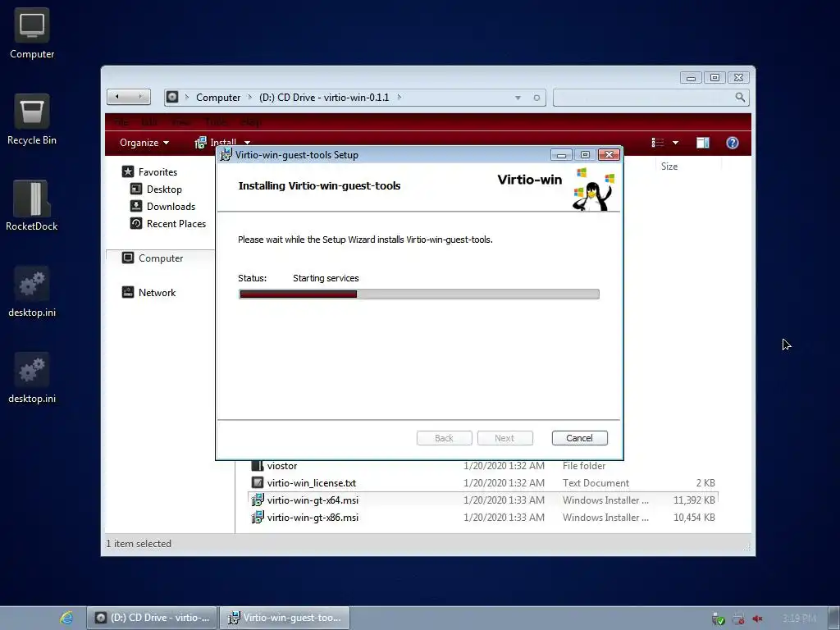Select Computer in the navigation pane
This screenshot has width=840, height=630.
tap(161, 258)
